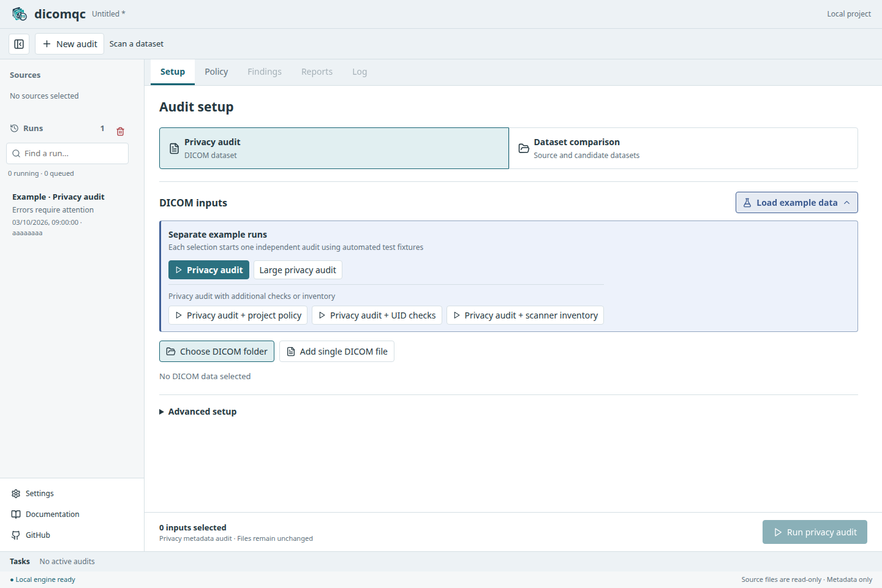Screen dimensions: 882x588
Task: Switch to the Policy tab
Action: click(216, 72)
